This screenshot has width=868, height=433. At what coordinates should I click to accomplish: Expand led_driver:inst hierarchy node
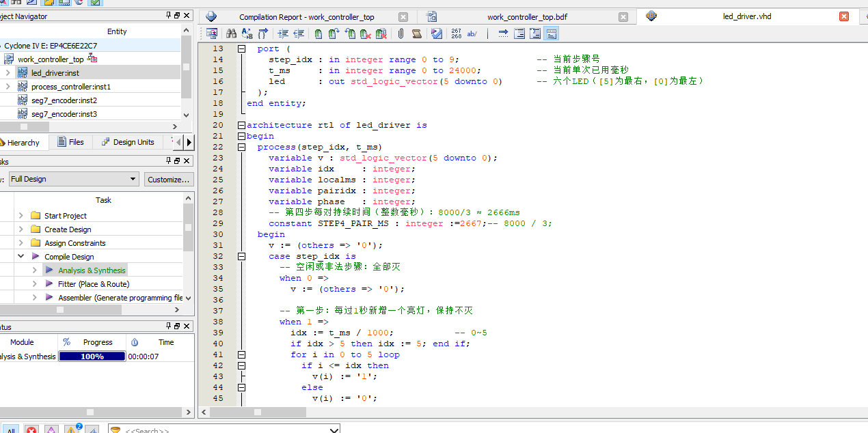click(8, 72)
